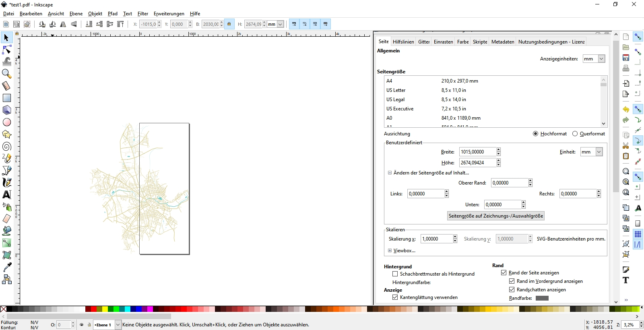Switch to the Gitter tab
644x330 pixels.
424,42
